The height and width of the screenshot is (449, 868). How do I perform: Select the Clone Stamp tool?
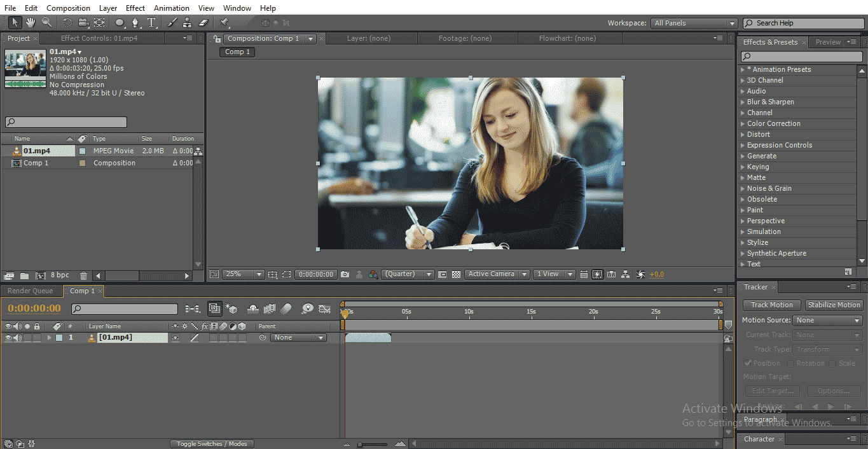(187, 22)
